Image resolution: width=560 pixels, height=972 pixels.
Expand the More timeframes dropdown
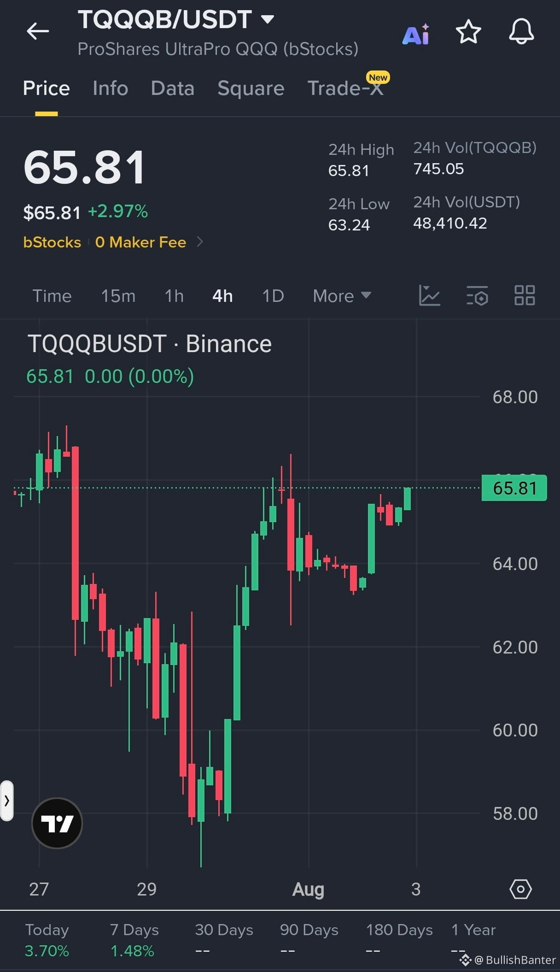342,296
